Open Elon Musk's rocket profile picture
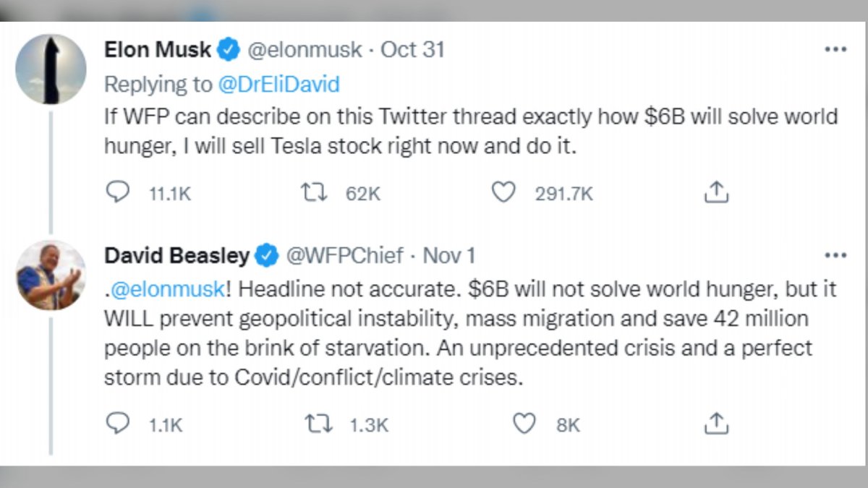Screen dimensions: 868x488 click(x=51, y=70)
